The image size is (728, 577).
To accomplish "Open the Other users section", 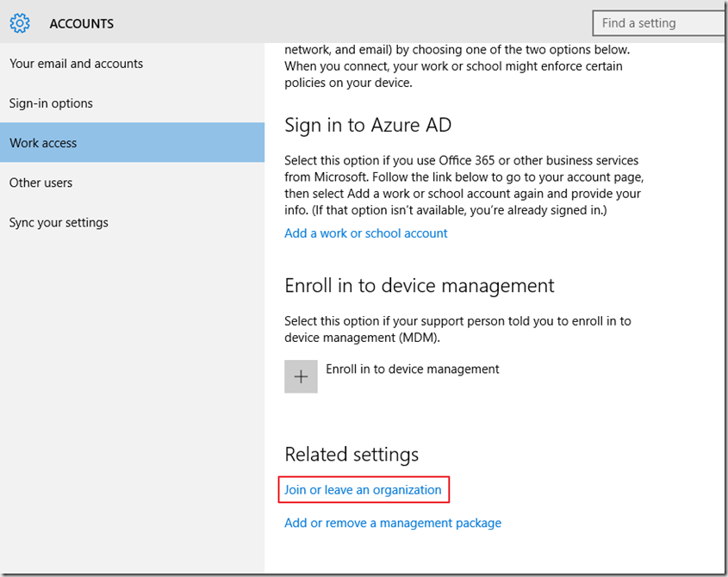I will pos(40,183).
